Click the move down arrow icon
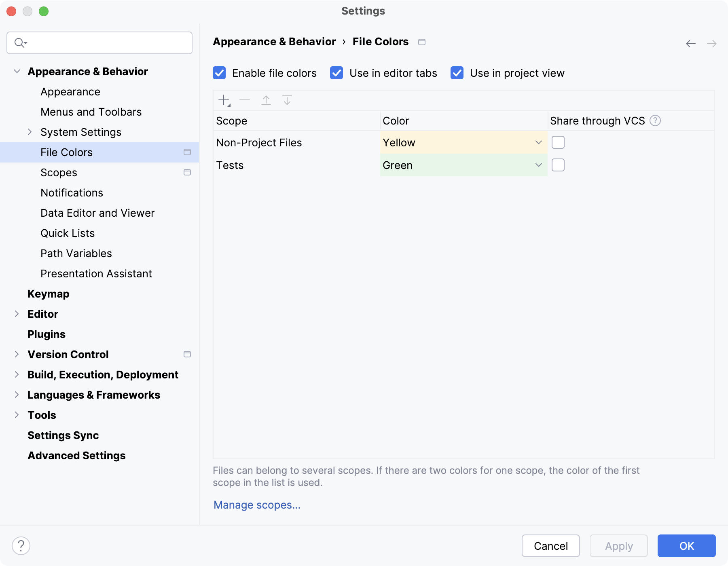 287,100
